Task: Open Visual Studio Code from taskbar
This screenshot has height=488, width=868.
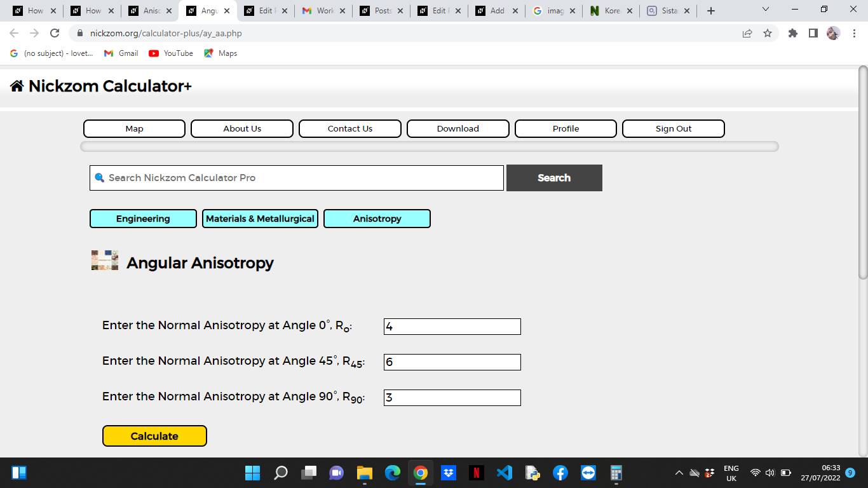Action: click(x=505, y=473)
